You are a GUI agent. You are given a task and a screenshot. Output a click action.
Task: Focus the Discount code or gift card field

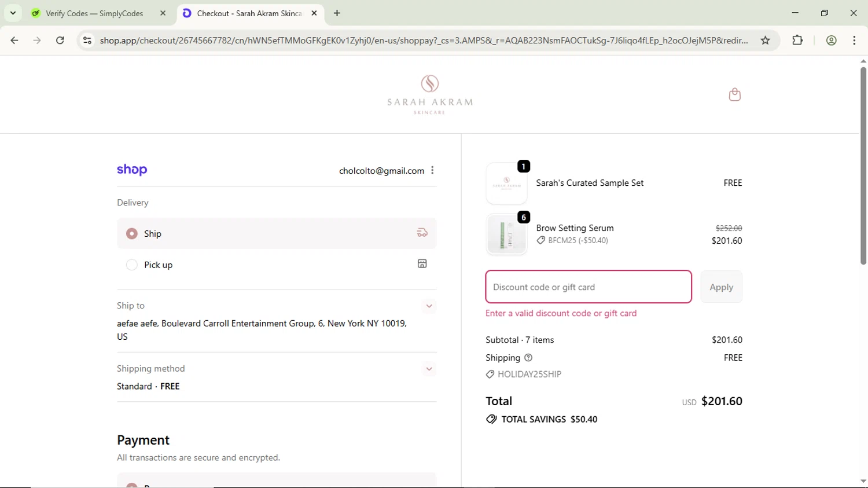tap(589, 287)
